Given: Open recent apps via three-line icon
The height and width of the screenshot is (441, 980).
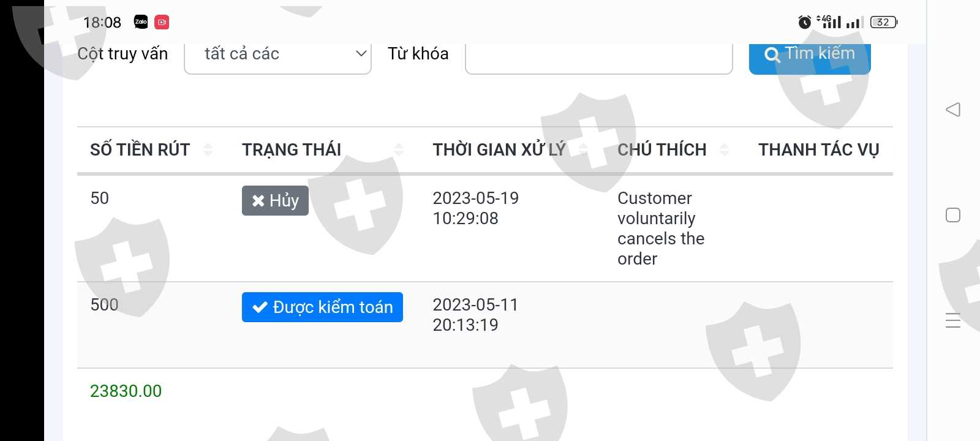Looking at the screenshot, I should (x=952, y=320).
